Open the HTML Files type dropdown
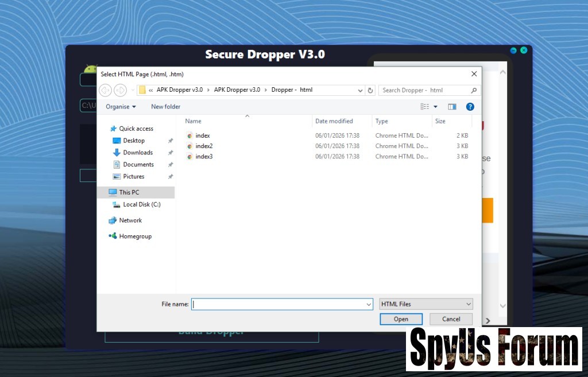Viewport: 588px width, 377px height. [x=426, y=304]
